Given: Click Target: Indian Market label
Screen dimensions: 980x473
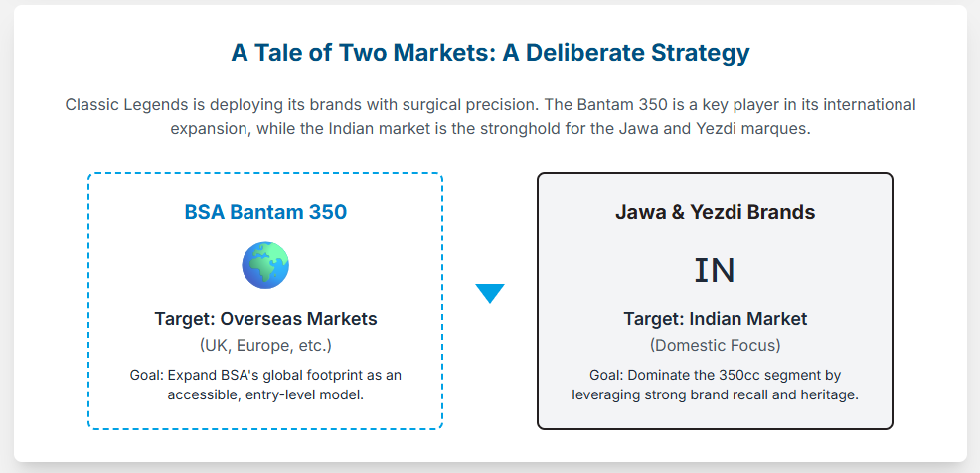Looking at the screenshot, I should click(x=715, y=319).
